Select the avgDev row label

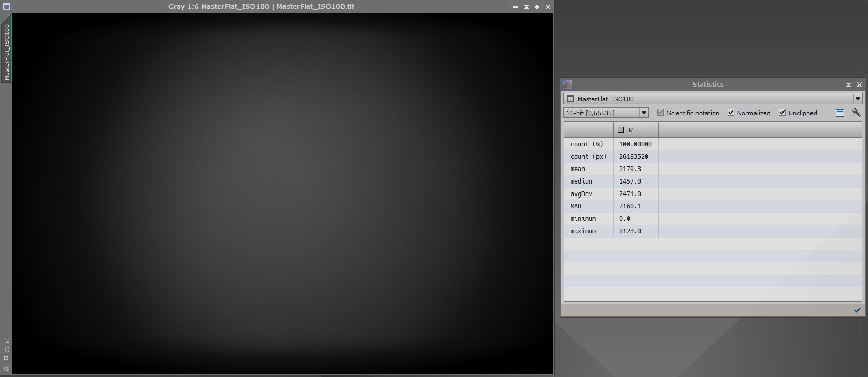pos(581,194)
